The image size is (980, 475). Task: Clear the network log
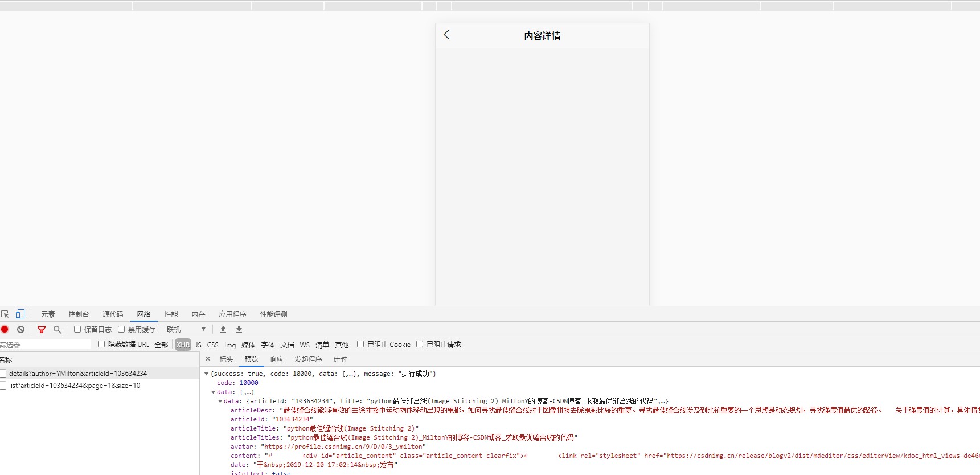(x=20, y=329)
